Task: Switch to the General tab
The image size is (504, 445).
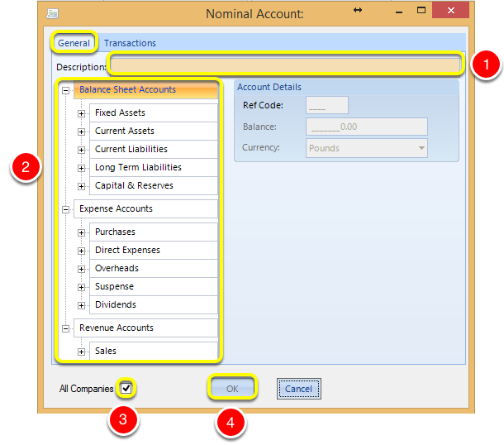Action: [74, 43]
